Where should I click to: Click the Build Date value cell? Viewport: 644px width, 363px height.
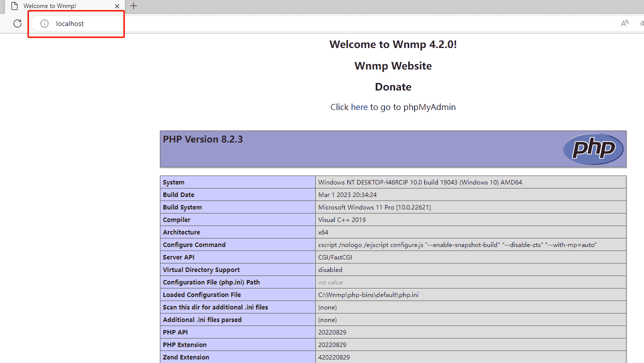(x=347, y=195)
